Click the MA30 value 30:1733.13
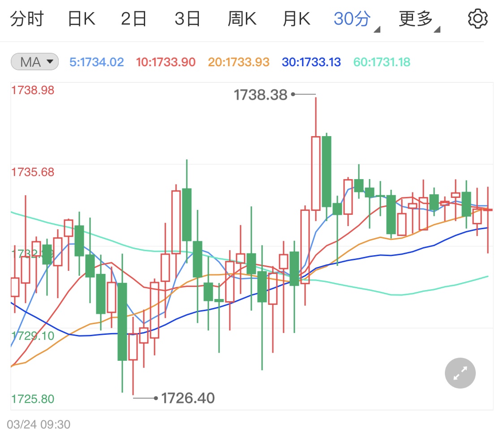 click(311, 62)
